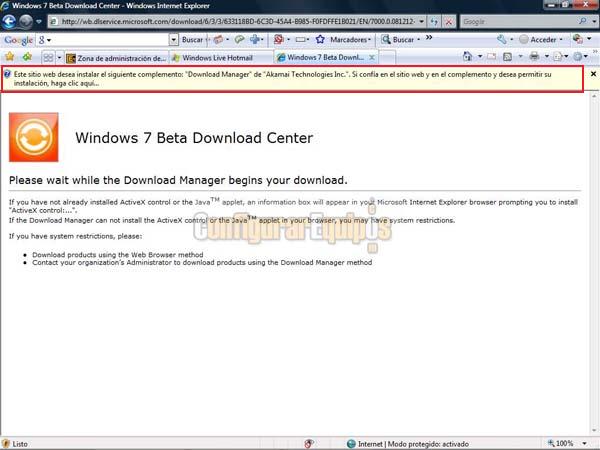The width and height of the screenshot is (600, 450).
Task: Open the Marcadores menu
Action: (x=350, y=40)
